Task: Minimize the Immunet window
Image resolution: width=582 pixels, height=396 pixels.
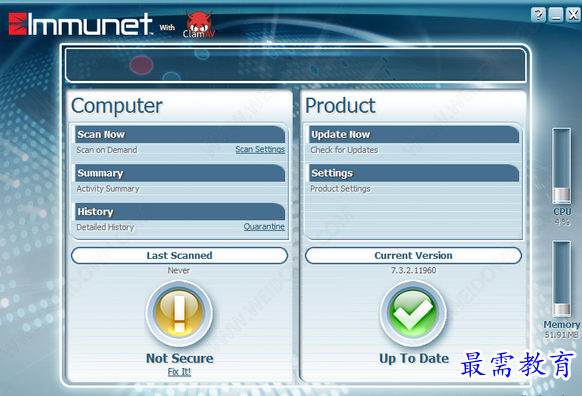Action: click(x=556, y=15)
